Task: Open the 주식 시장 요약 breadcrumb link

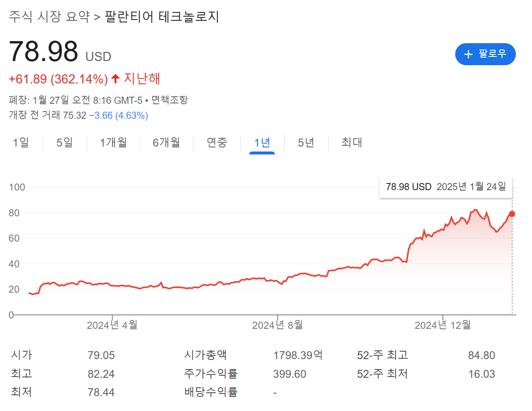Action: tap(49, 17)
